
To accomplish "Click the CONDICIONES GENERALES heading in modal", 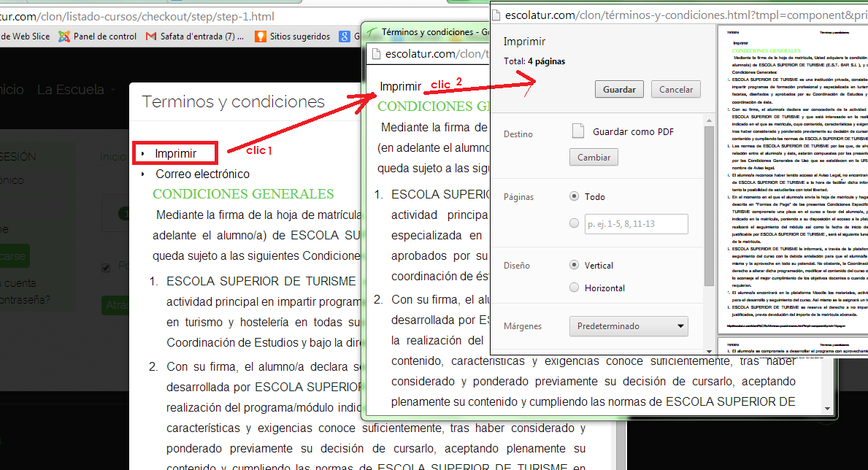I will pyautogui.click(x=243, y=193).
